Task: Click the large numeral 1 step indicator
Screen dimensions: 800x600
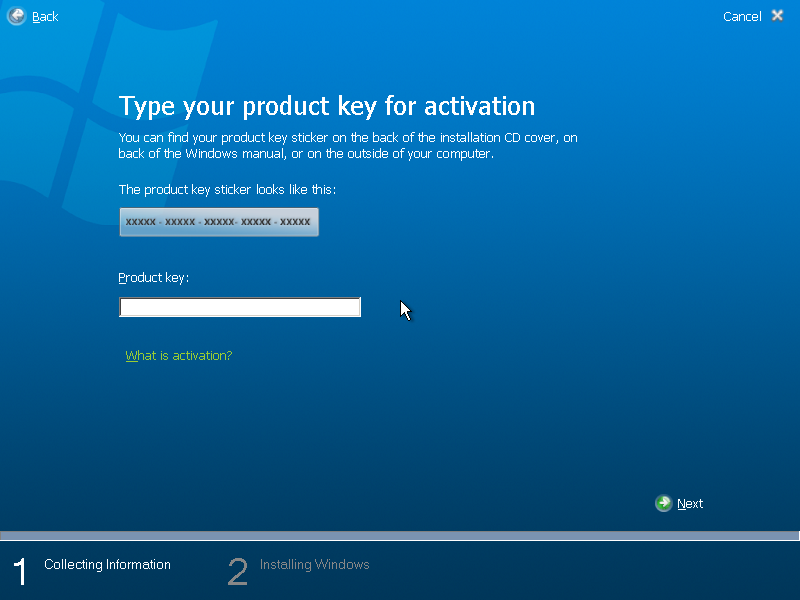Action: coord(18,570)
